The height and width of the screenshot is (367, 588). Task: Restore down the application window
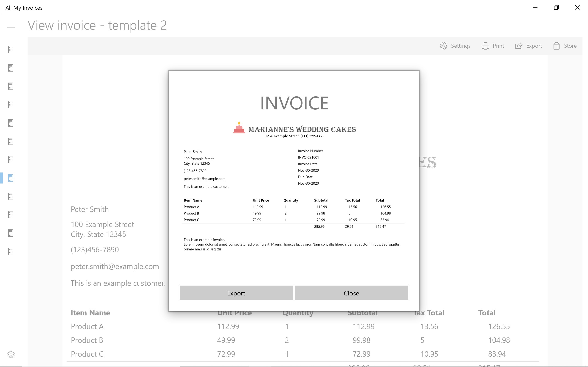point(556,8)
